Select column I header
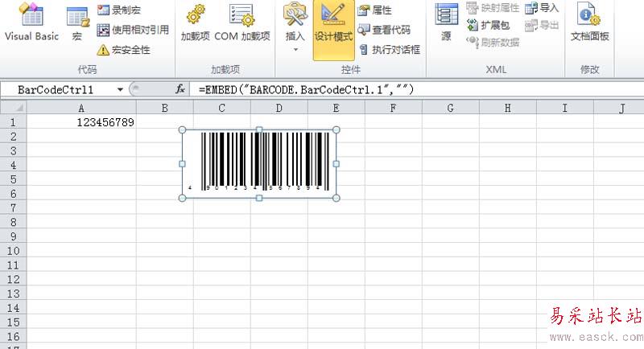The image size is (644, 349). (x=565, y=108)
